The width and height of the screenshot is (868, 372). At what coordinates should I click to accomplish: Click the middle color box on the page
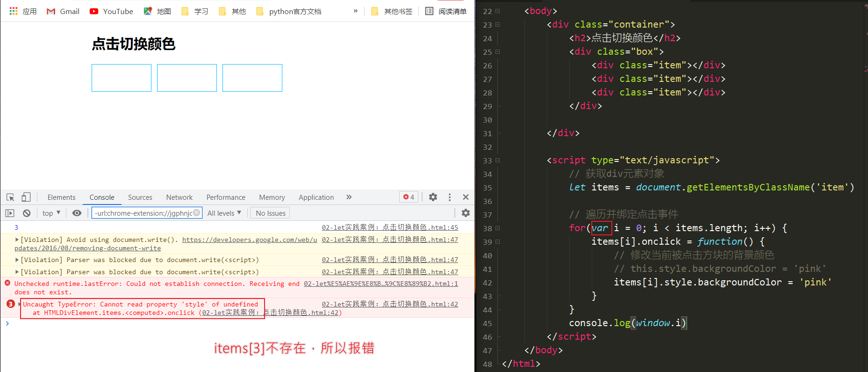tap(187, 78)
